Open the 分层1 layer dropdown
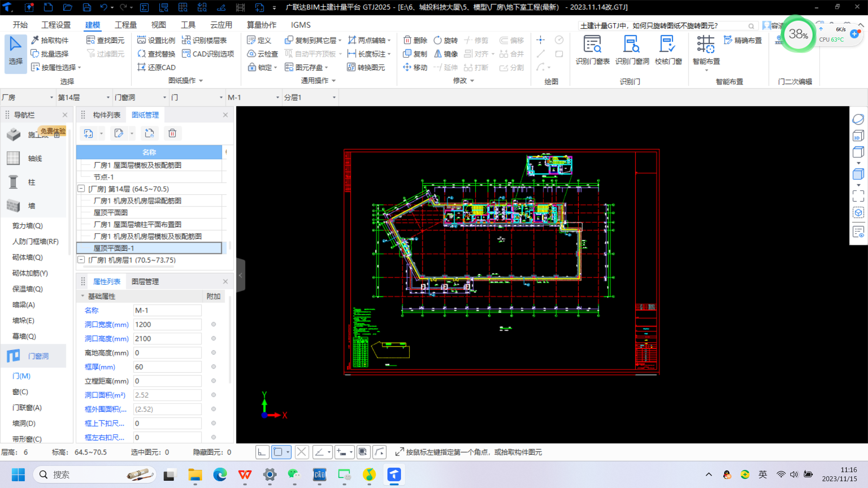The width and height of the screenshot is (868, 488). click(310, 97)
